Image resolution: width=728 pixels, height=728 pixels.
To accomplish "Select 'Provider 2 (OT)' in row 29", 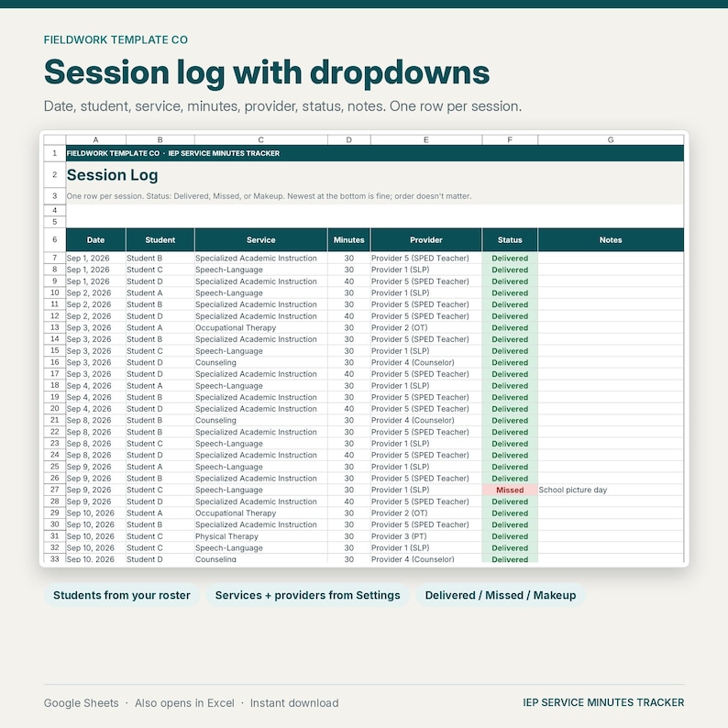I will pyautogui.click(x=426, y=513).
